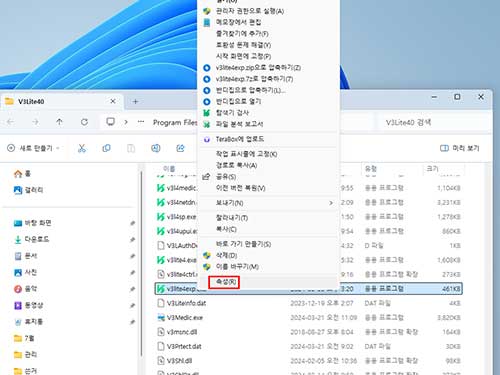
Task: Click '바로 가기 만들기(S)' entry
Action: 243,244
